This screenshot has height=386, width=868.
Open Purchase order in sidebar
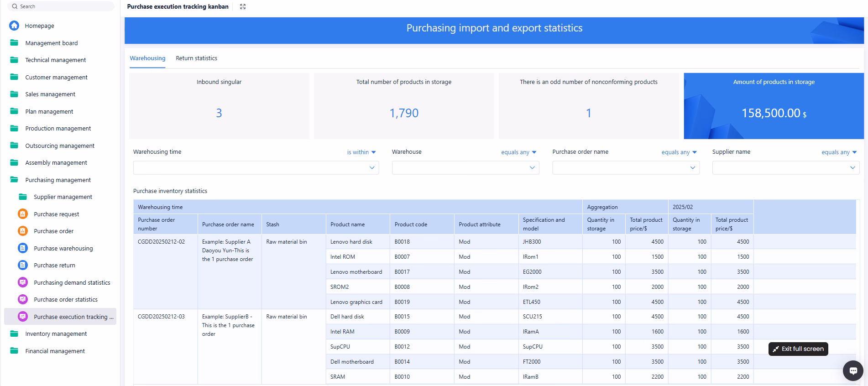tap(53, 231)
